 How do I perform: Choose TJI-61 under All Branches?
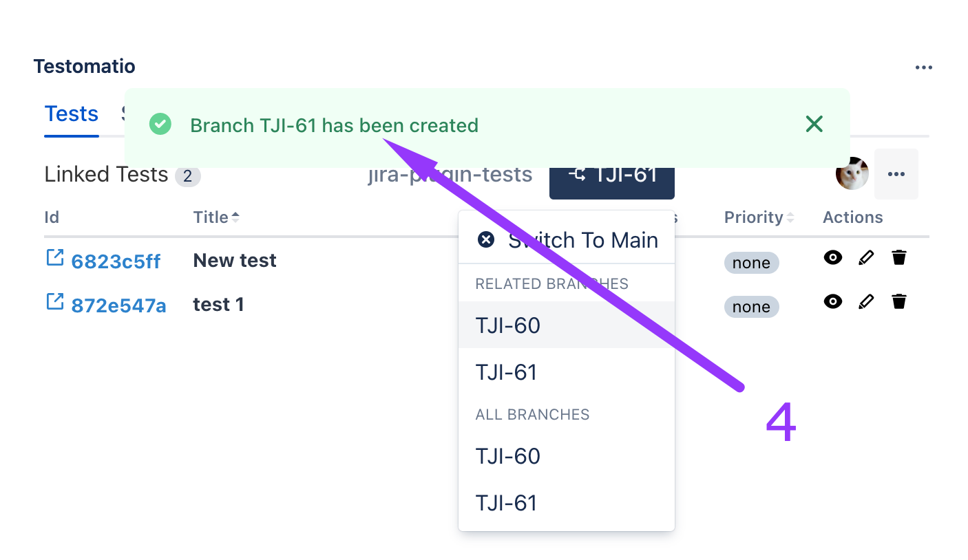coord(507,503)
